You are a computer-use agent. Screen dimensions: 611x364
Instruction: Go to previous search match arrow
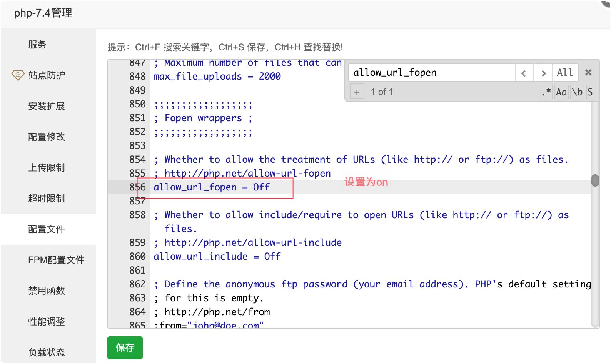(524, 73)
